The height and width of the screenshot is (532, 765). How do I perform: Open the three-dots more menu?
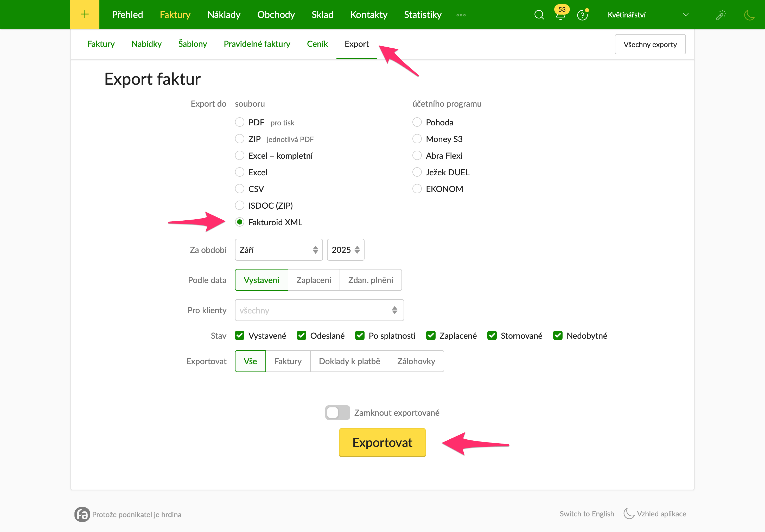point(461,15)
